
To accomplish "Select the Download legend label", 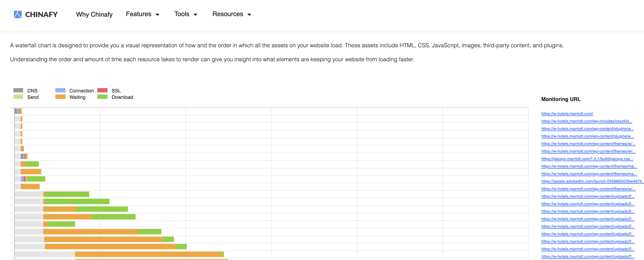I will click(122, 97).
